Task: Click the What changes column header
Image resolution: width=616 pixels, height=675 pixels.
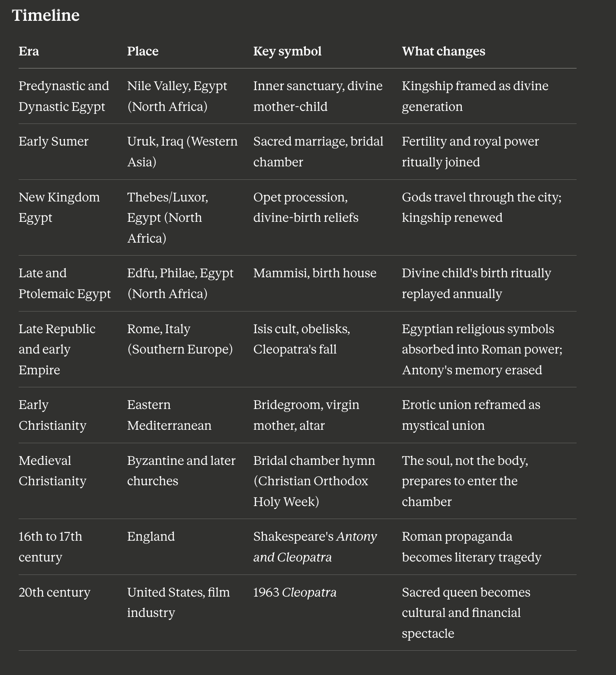Action: (443, 51)
